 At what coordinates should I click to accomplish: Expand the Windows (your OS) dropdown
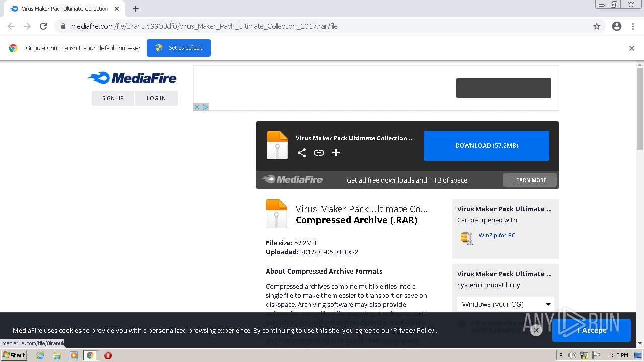point(506,304)
